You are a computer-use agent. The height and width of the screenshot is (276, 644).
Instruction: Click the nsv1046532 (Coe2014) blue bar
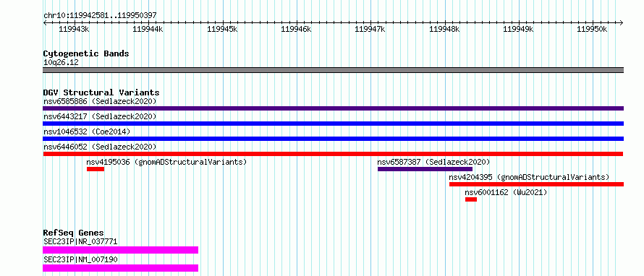click(x=333, y=139)
